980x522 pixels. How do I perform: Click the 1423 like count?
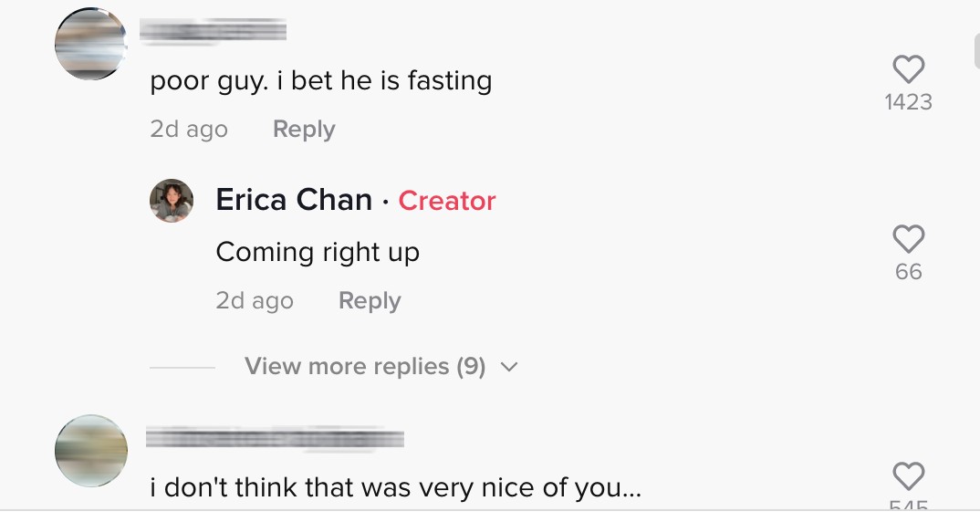tap(908, 102)
